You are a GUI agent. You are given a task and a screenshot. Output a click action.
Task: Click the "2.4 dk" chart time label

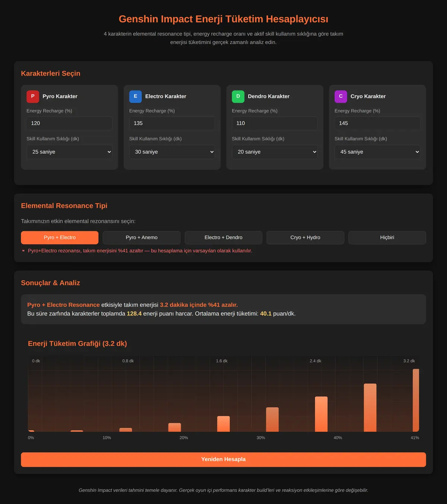pos(316,361)
